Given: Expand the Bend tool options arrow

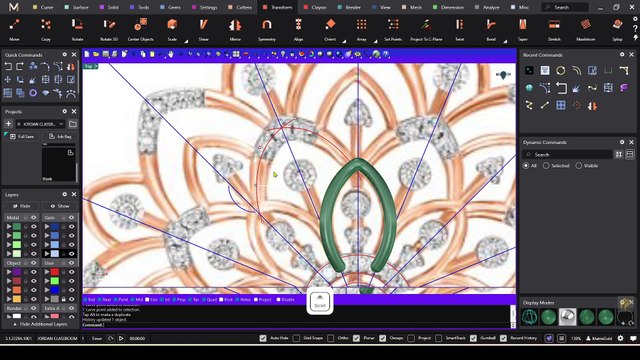Looking at the screenshot, I should [505, 41].
